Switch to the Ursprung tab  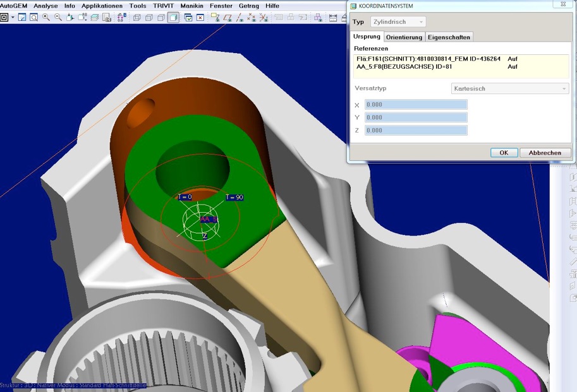[x=367, y=37]
